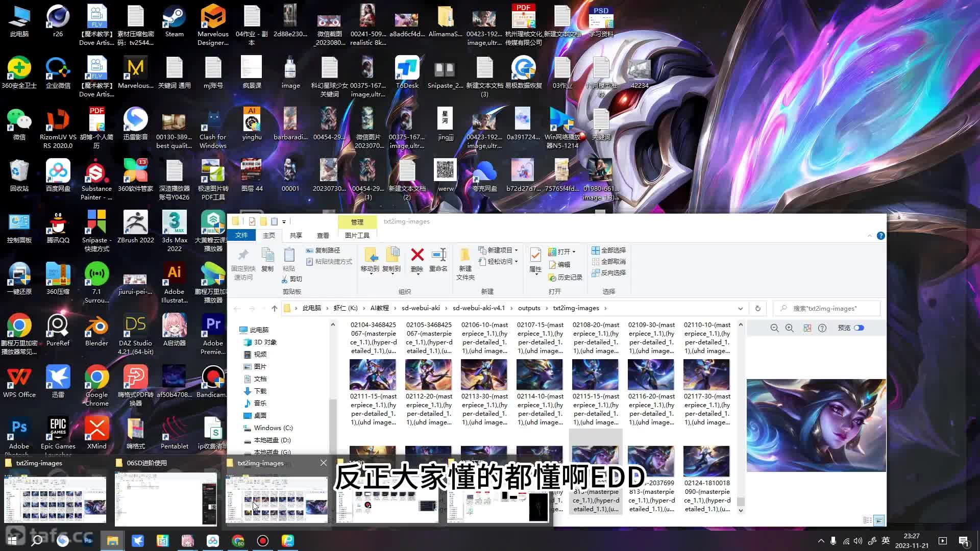Select Pictures (图片) in navigation tree
The width and height of the screenshot is (980, 551).
pos(255,367)
